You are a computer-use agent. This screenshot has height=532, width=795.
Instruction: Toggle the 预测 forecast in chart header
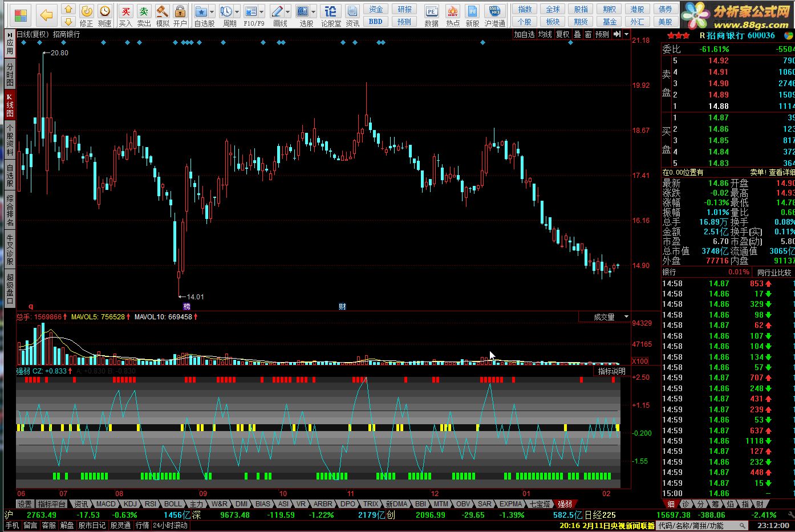(602, 34)
